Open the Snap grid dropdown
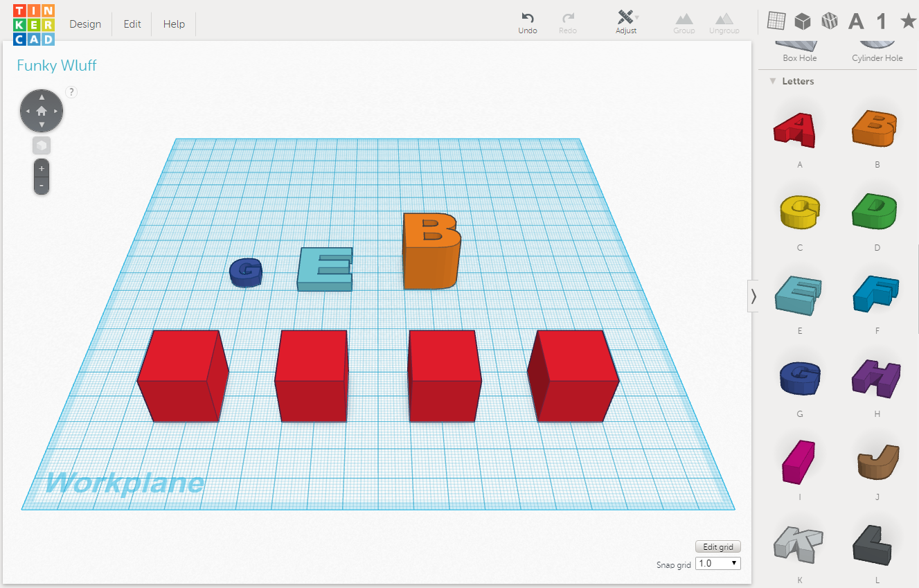The image size is (919, 588). [717, 563]
